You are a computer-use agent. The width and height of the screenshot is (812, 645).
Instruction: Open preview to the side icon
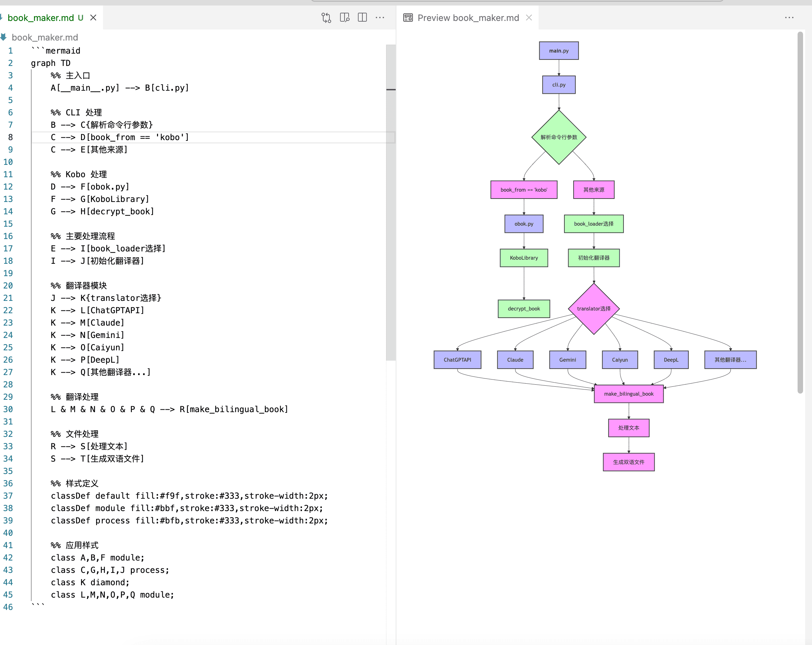345,18
